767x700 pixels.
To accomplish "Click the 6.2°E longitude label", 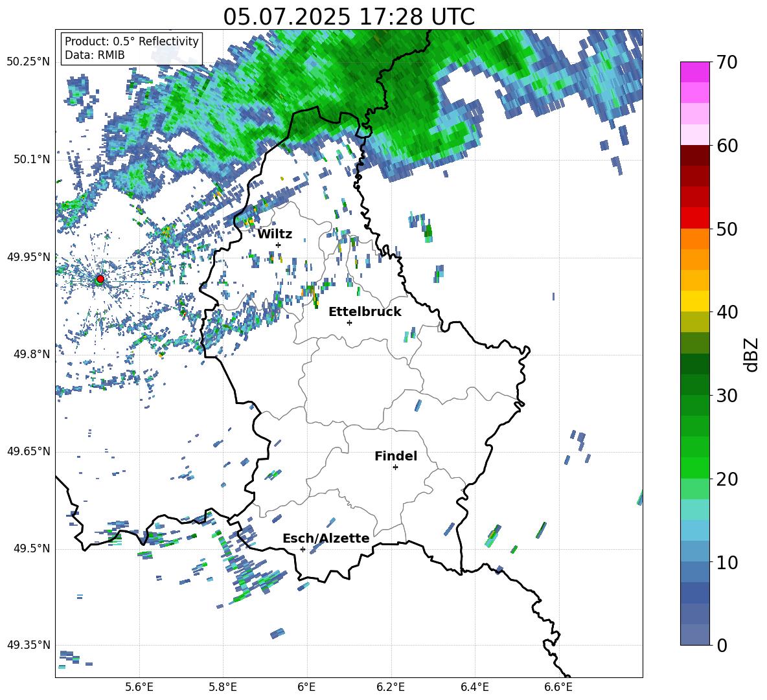I will tap(391, 687).
